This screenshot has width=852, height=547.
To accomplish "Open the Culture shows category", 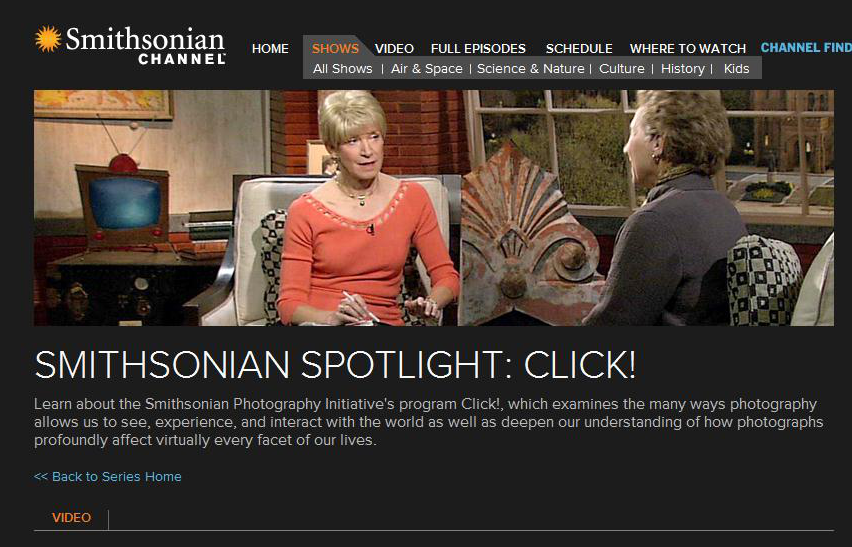I will (622, 68).
